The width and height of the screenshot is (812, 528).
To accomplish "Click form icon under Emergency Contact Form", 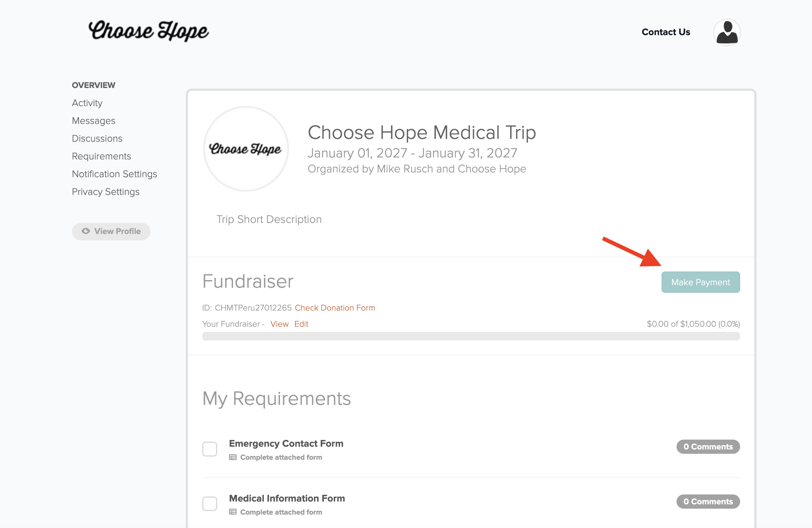I will click(233, 457).
